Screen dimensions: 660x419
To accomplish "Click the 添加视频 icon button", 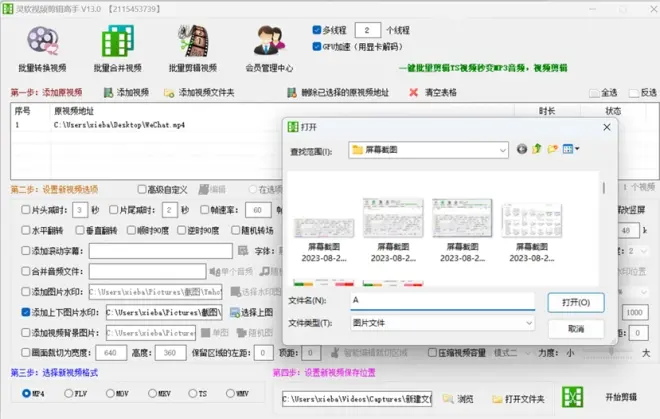I will coord(109,93).
